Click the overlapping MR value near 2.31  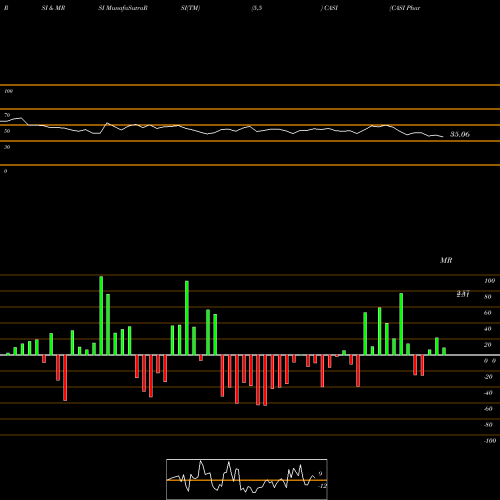tap(463, 294)
